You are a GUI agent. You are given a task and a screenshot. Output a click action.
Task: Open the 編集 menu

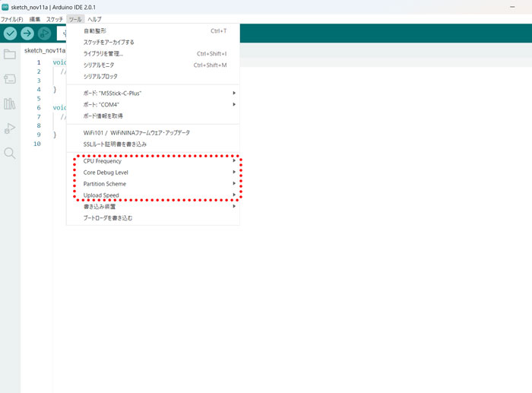point(35,19)
